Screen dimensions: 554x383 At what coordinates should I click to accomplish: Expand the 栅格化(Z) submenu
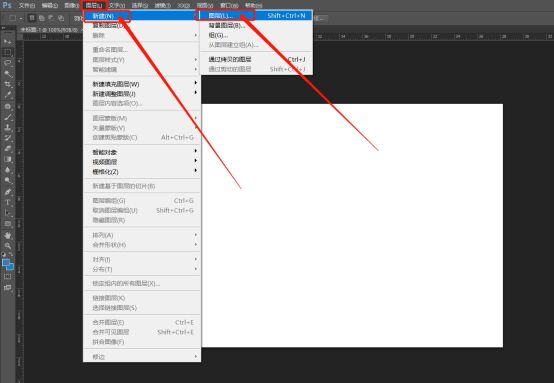pos(142,172)
